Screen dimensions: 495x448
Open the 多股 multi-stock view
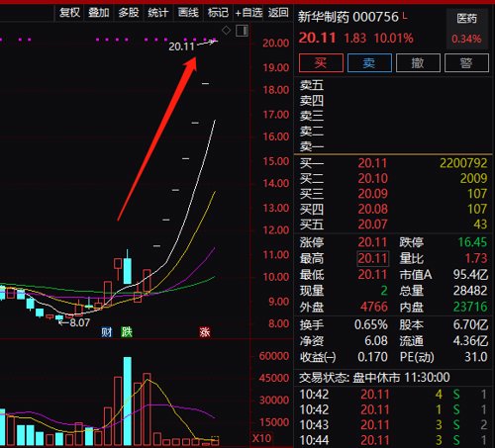click(x=129, y=13)
